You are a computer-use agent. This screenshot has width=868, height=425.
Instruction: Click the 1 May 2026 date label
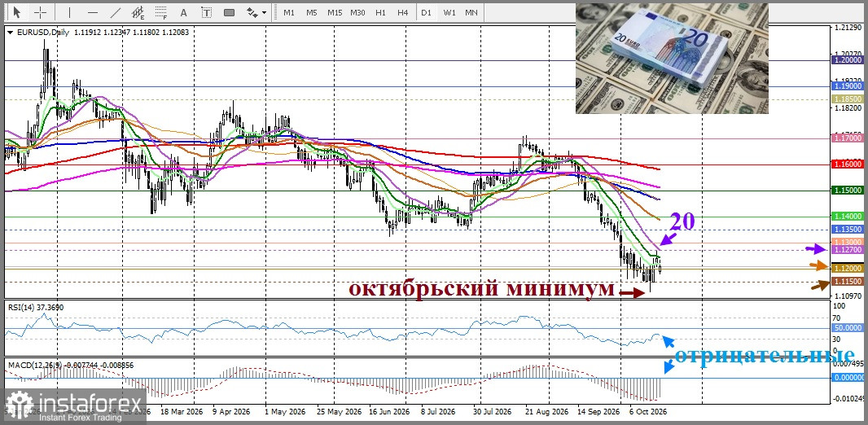[285, 412]
